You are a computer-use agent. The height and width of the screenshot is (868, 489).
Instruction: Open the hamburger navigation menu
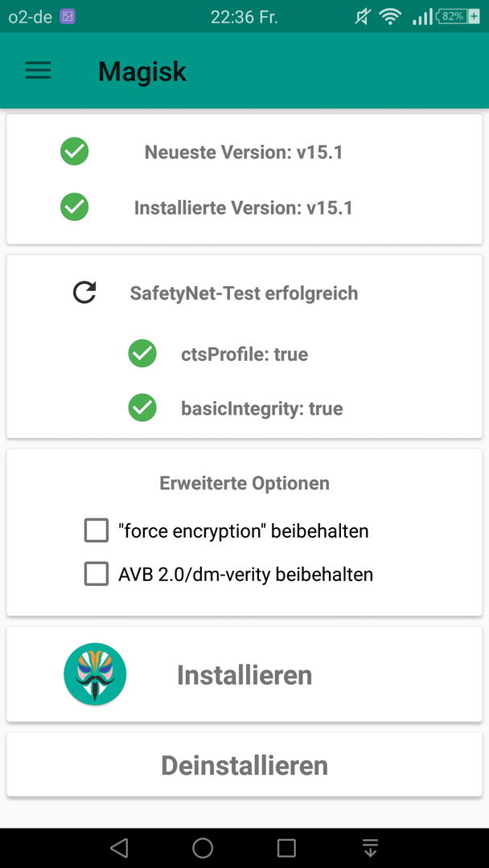pos(39,70)
